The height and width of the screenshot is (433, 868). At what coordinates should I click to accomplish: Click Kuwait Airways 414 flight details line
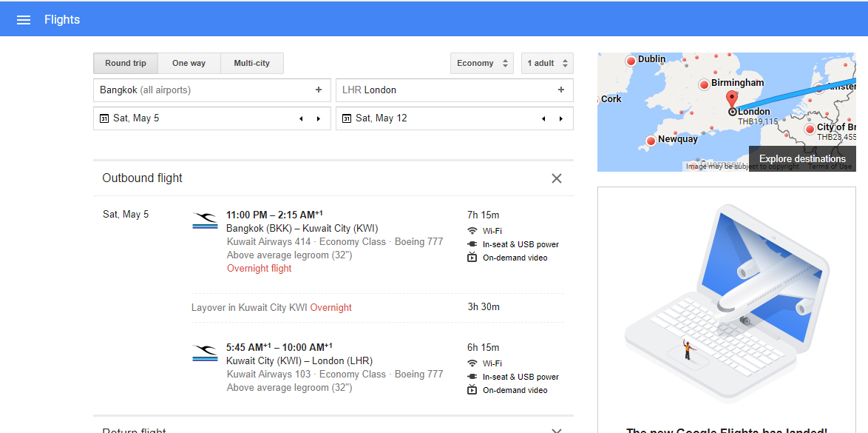[335, 242]
